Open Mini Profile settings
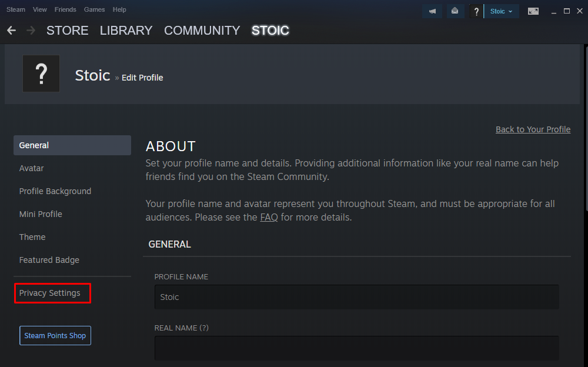This screenshot has width=588, height=367. (41, 214)
